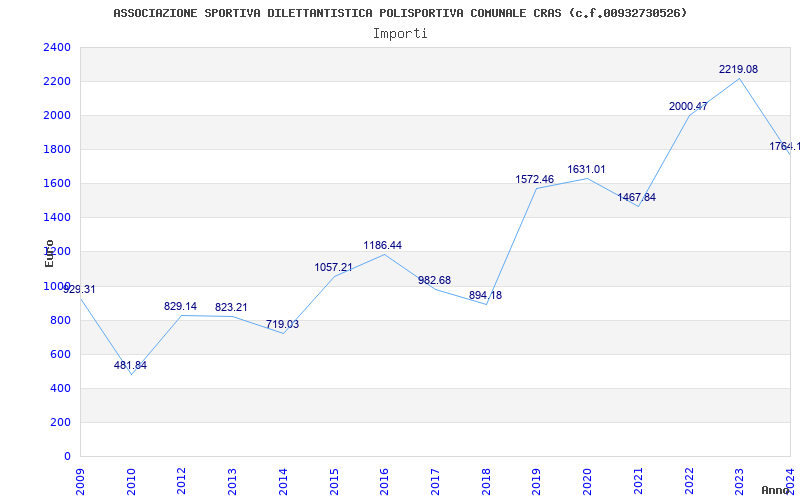Click the 894.18 data label
Image resolution: width=800 pixels, height=500 pixels.
tap(485, 295)
